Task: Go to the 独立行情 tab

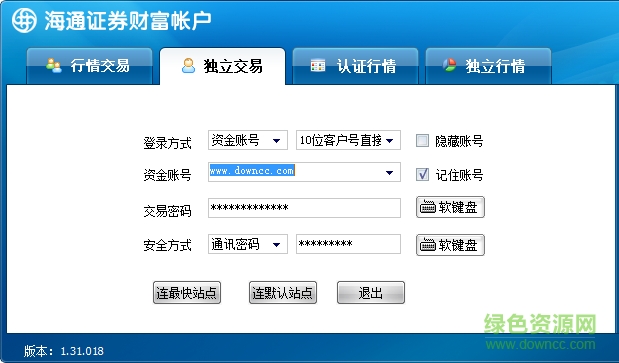Action: pyautogui.click(x=488, y=66)
